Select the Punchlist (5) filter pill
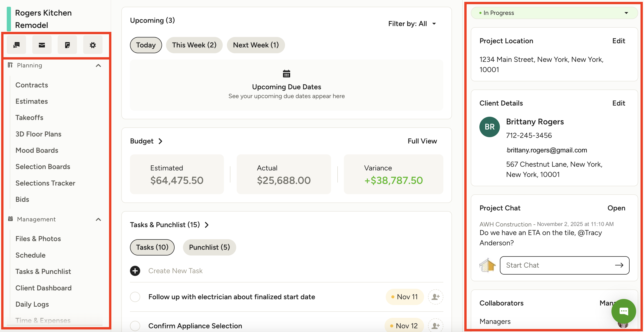The height and width of the screenshot is (332, 644). click(209, 247)
